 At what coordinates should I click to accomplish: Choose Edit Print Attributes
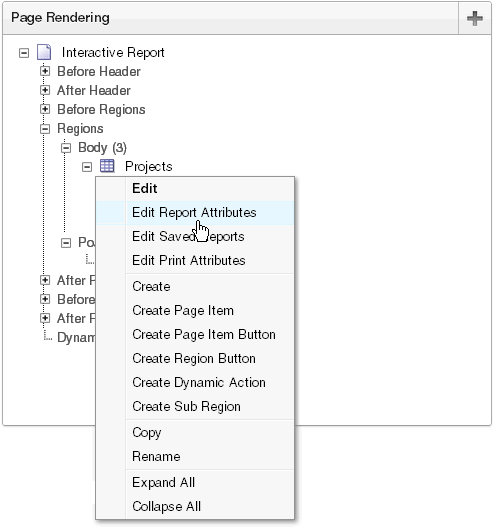click(195, 260)
